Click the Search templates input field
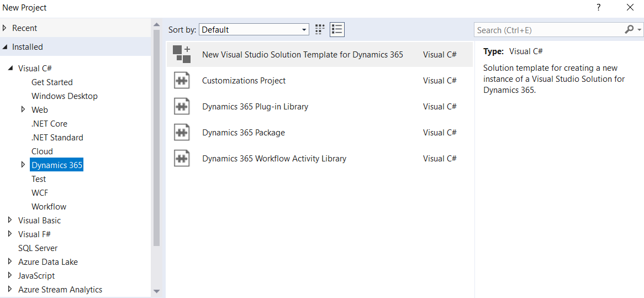This screenshot has height=298, width=644. (547, 30)
